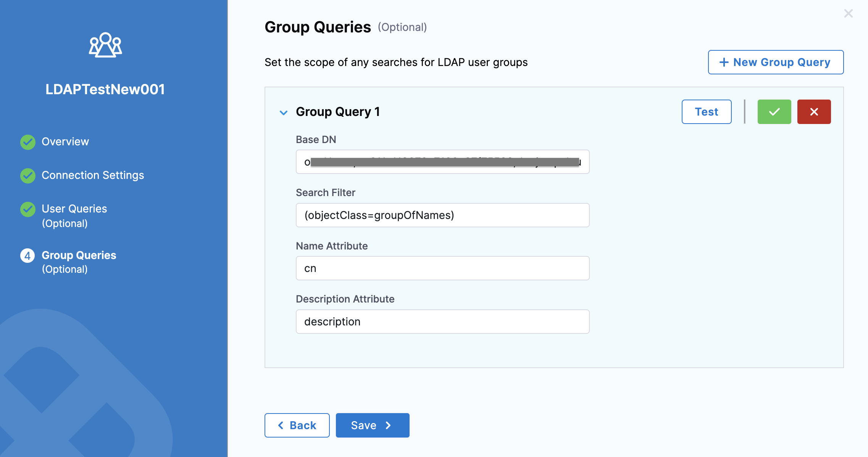Add a New Group Query
Image resolution: width=868 pixels, height=457 pixels.
776,62
